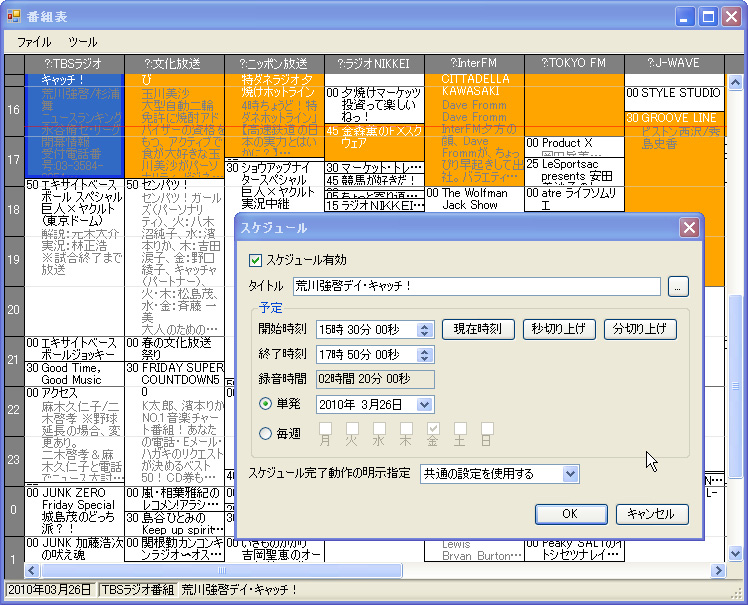Click the InterFM column header
The image size is (748, 605).
click(x=474, y=63)
